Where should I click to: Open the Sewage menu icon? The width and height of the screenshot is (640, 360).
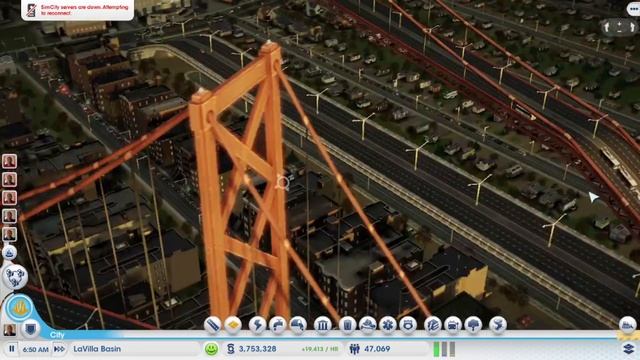298,325
